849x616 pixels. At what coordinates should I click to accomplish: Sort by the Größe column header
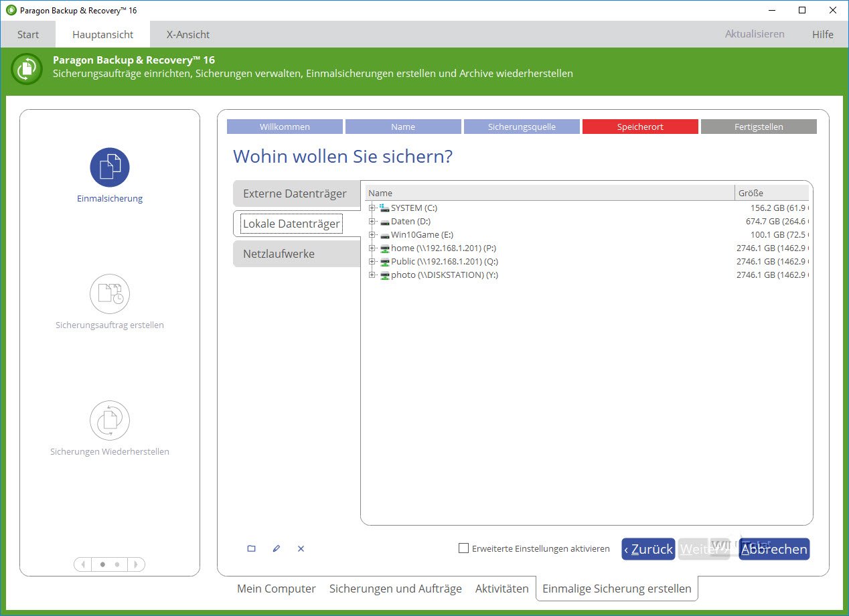point(772,193)
